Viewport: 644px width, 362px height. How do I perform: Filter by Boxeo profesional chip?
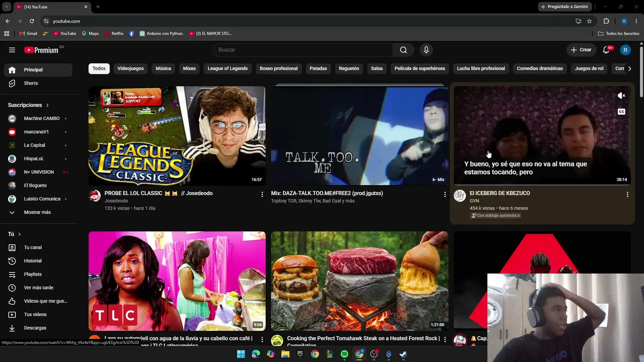279,68
